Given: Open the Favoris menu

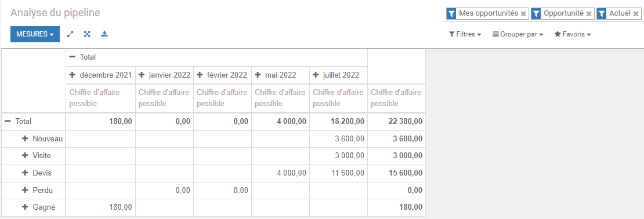Looking at the screenshot, I should [x=573, y=34].
